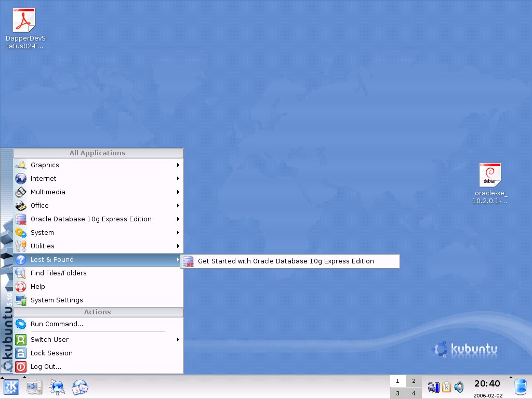This screenshot has height=399, width=532.
Task: Expand the Graphics submenu arrow
Action: point(178,165)
